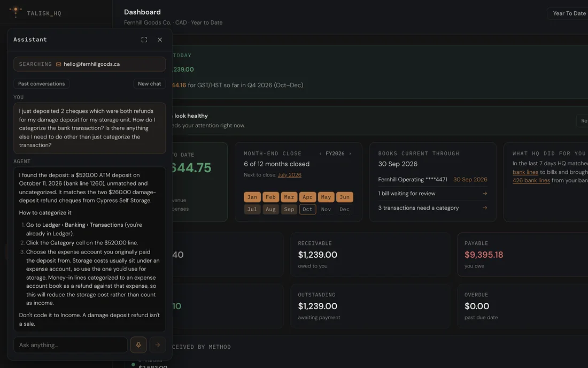Image resolution: width=588 pixels, height=368 pixels.
Task: Click '3 transactions need a category' text
Action: click(x=418, y=208)
